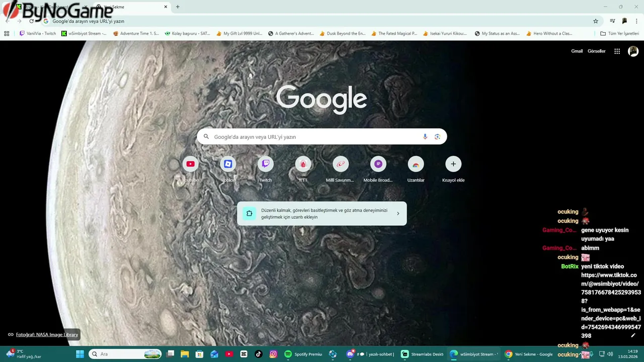644x362 pixels.
Task: Open Chrome apps grid in bookmarks bar
Action: click(x=7, y=34)
